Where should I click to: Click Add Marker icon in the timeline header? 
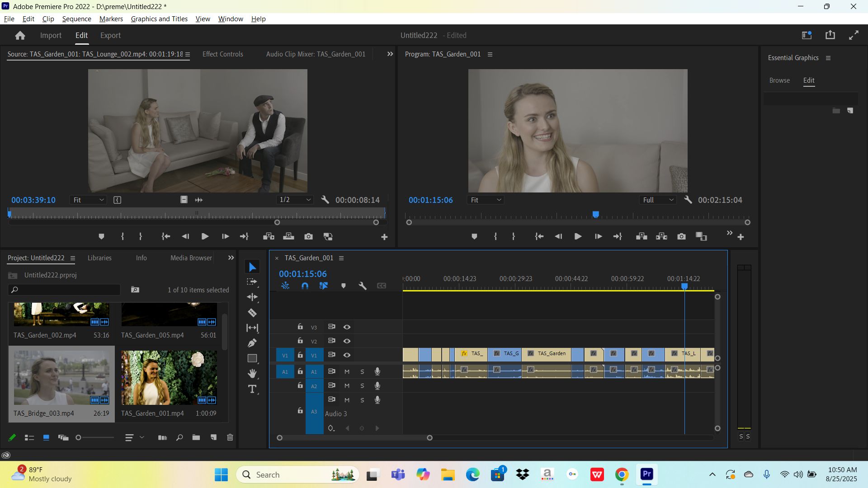point(344,286)
